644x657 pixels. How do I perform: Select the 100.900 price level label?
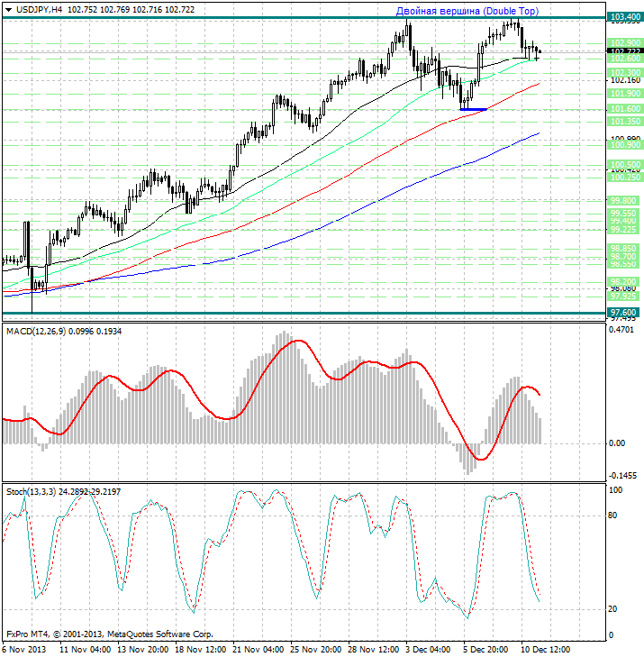[x=624, y=145]
